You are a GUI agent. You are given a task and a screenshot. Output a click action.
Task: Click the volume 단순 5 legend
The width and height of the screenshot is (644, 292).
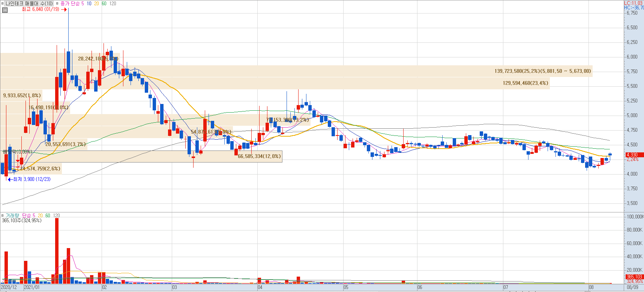click(29, 215)
